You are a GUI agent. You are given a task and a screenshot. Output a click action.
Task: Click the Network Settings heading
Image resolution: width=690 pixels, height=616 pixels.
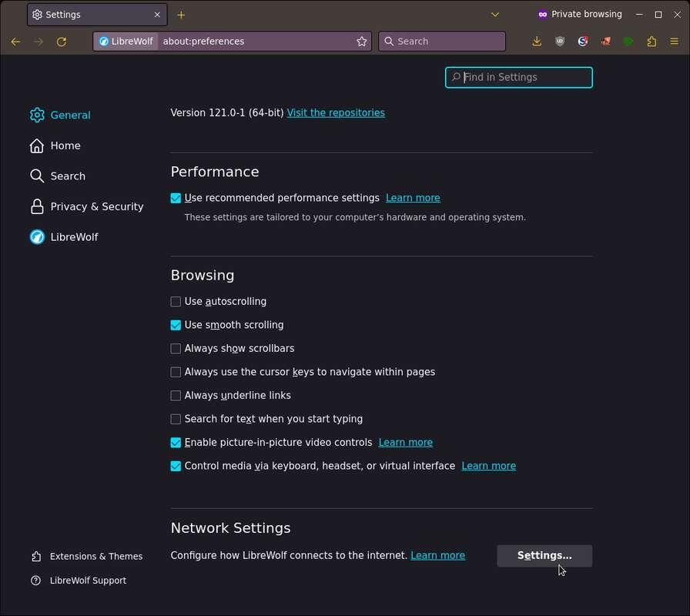(230, 528)
